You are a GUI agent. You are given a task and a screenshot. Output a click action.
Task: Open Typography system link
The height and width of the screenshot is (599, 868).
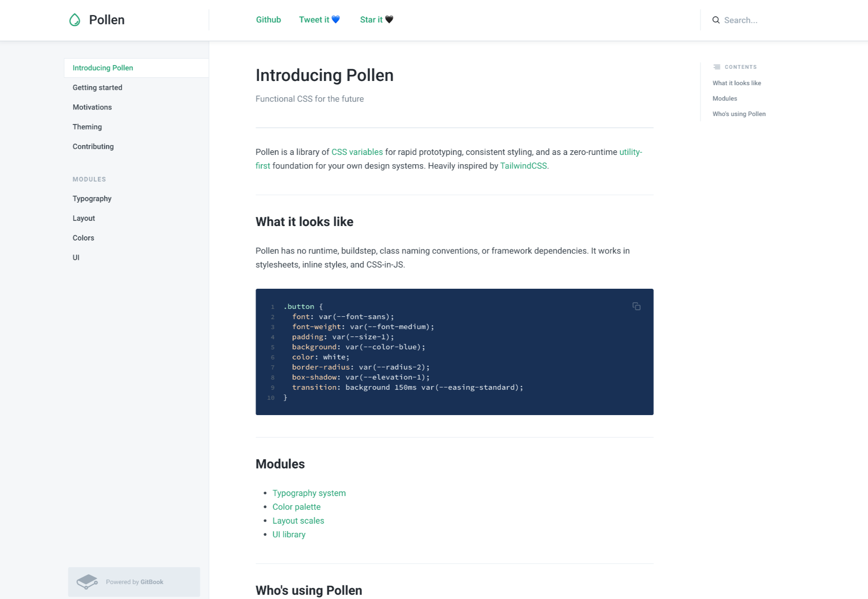[309, 493]
